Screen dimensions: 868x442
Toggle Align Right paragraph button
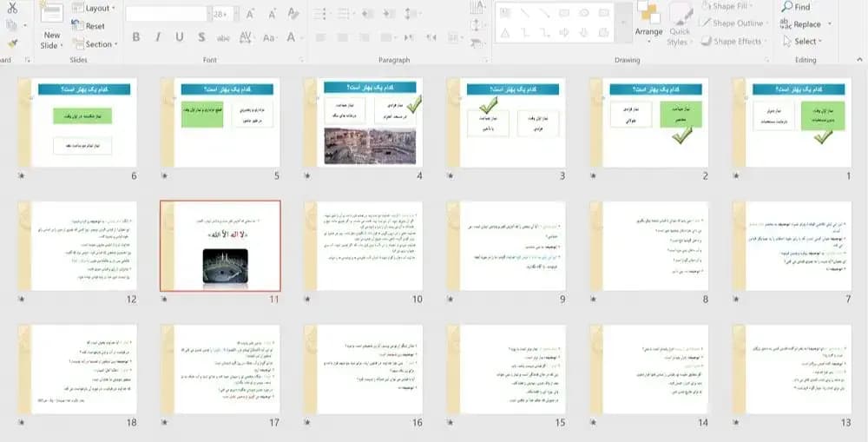[365, 37]
